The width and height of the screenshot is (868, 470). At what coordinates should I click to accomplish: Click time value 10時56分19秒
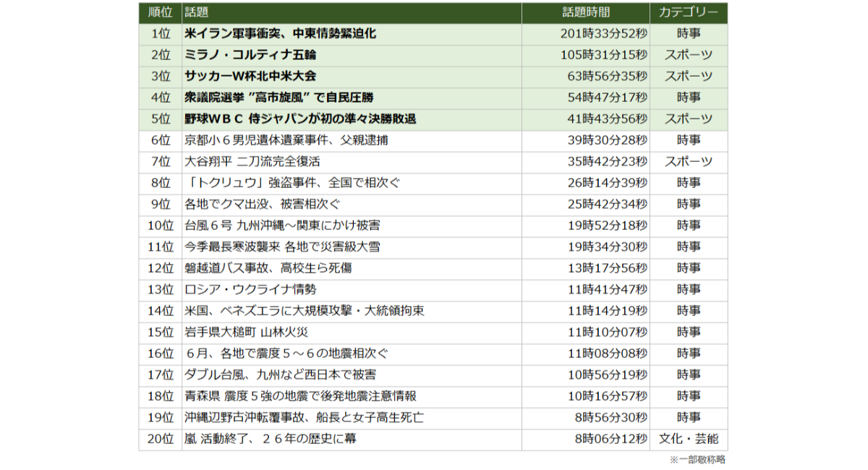pos(608,375)
